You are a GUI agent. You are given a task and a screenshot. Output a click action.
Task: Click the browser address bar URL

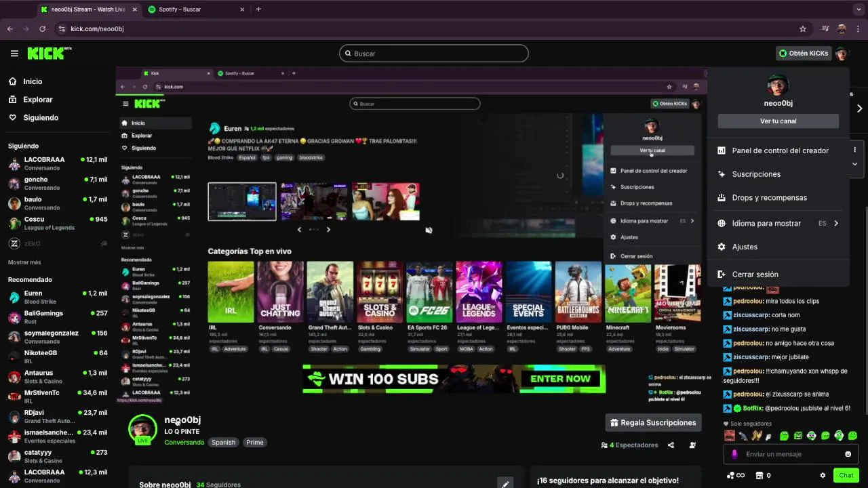point(97,29)
